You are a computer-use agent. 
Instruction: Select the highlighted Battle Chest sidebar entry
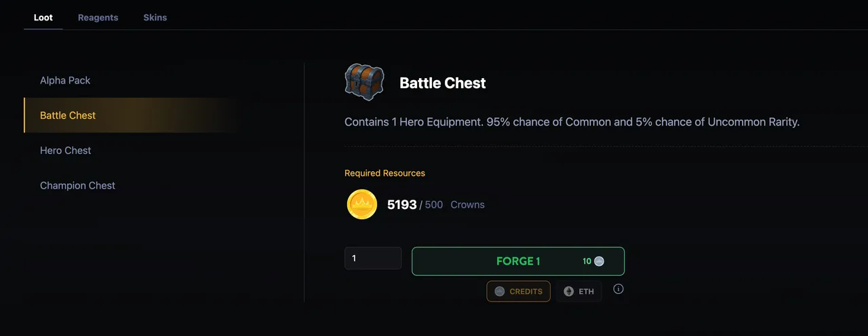tap(131, 115)
